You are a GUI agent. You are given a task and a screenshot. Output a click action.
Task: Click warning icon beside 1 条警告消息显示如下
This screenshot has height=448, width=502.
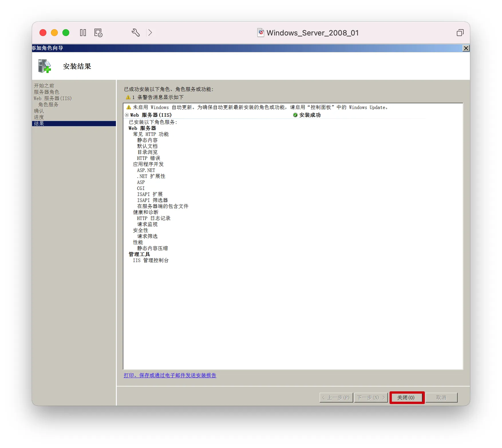(128, 97)
